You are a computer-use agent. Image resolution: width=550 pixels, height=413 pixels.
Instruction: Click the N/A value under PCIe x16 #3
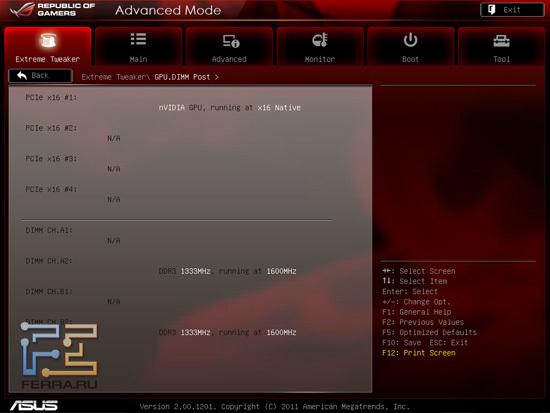114,169
